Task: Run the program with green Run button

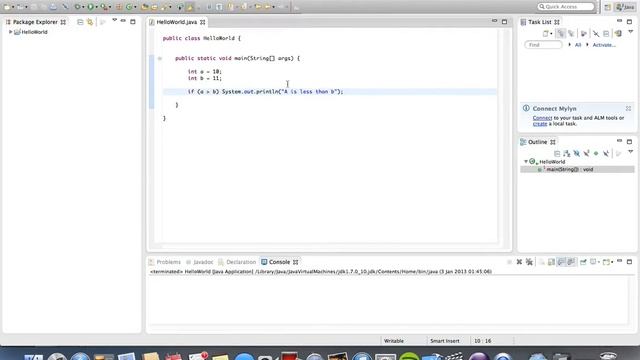Action: 90,7
